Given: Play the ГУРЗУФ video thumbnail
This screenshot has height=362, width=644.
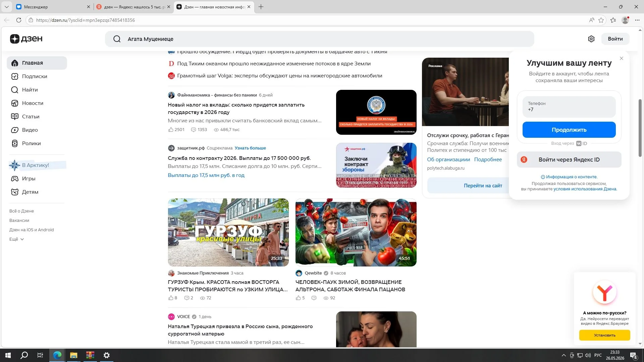Looking at the screenshot, I should [x=228, y=233].
